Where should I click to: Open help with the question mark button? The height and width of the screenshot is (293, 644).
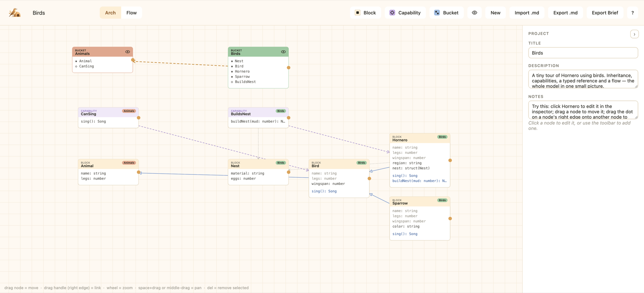[632, 13]
